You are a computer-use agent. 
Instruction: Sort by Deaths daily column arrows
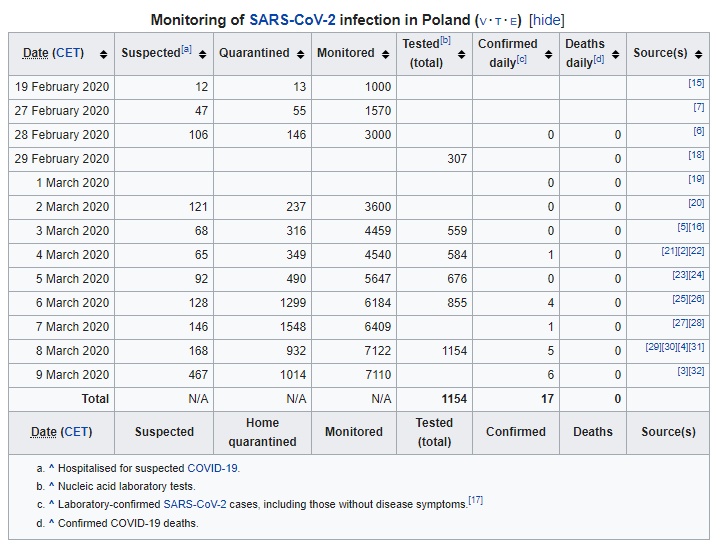click(x=615, y=54)
